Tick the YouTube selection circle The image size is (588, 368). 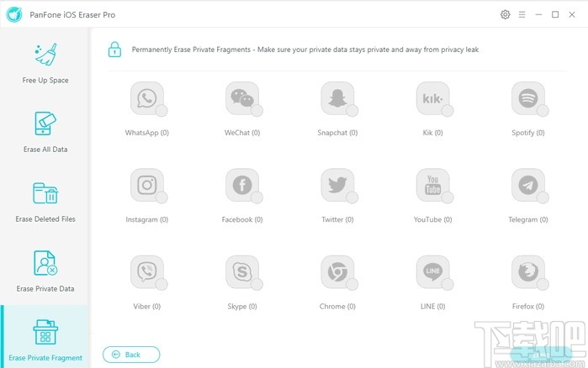[x=448, y=197]
